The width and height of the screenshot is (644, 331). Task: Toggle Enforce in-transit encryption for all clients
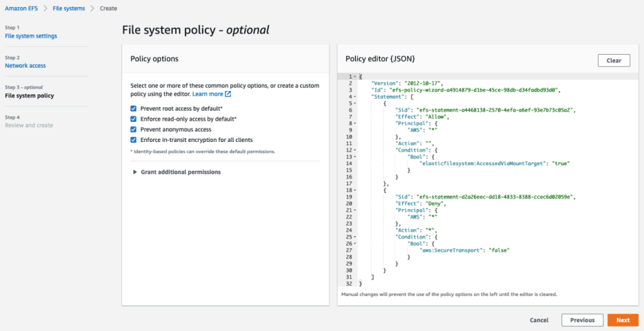coord(133,139)
